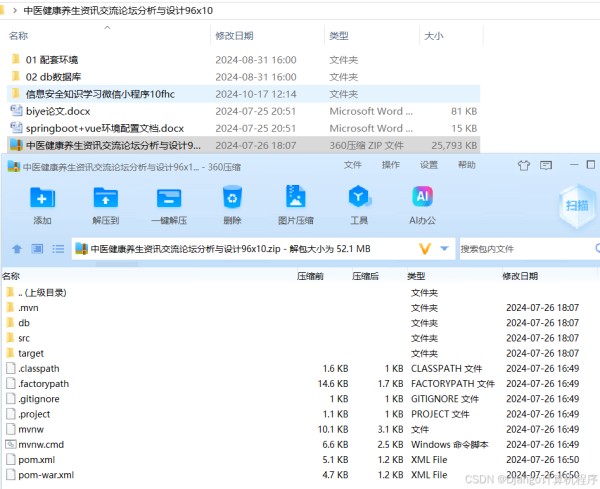
Task: Select the target folder in archive
Action: point(25,353)
